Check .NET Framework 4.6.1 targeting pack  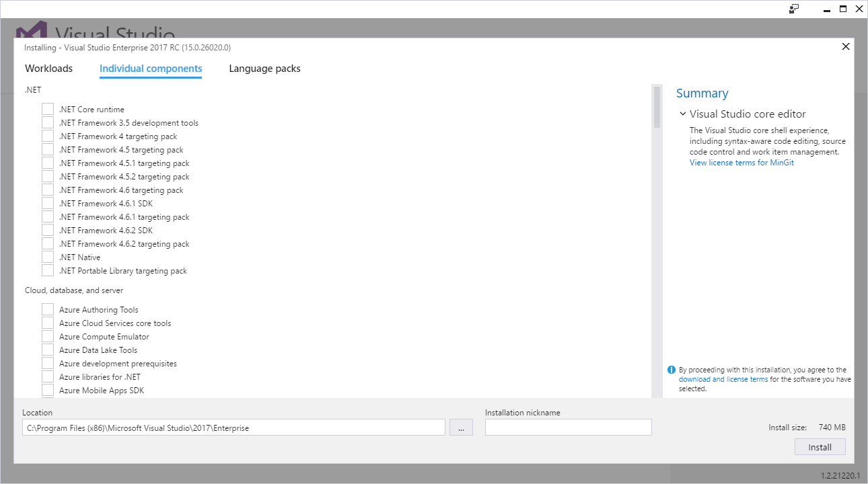click(48, 216)
